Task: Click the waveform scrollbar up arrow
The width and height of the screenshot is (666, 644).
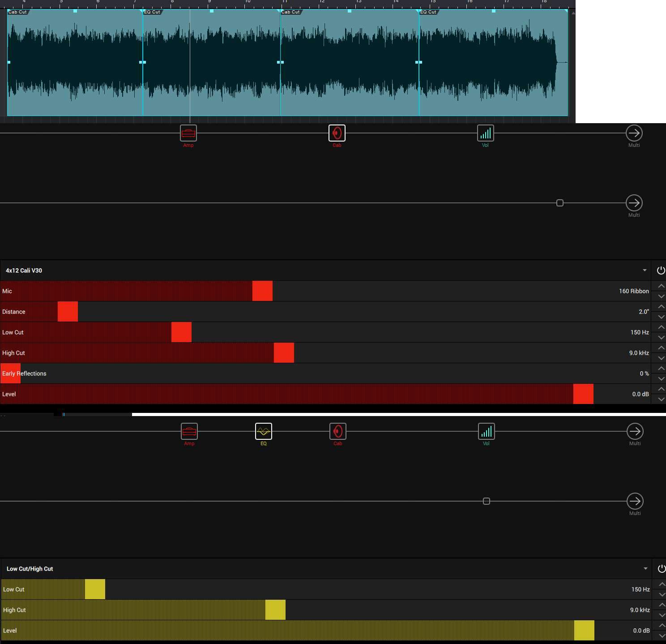Action: click(x=573, y=13)
